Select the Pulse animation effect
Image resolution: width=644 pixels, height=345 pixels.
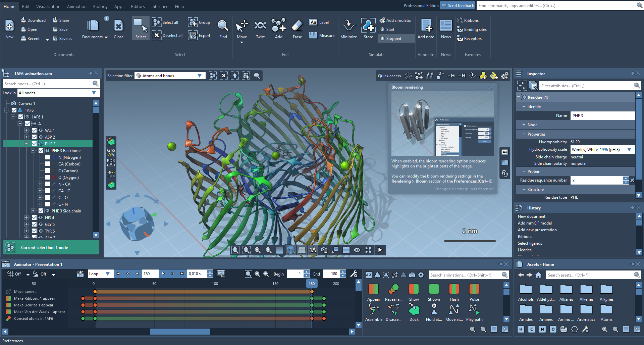474,292
